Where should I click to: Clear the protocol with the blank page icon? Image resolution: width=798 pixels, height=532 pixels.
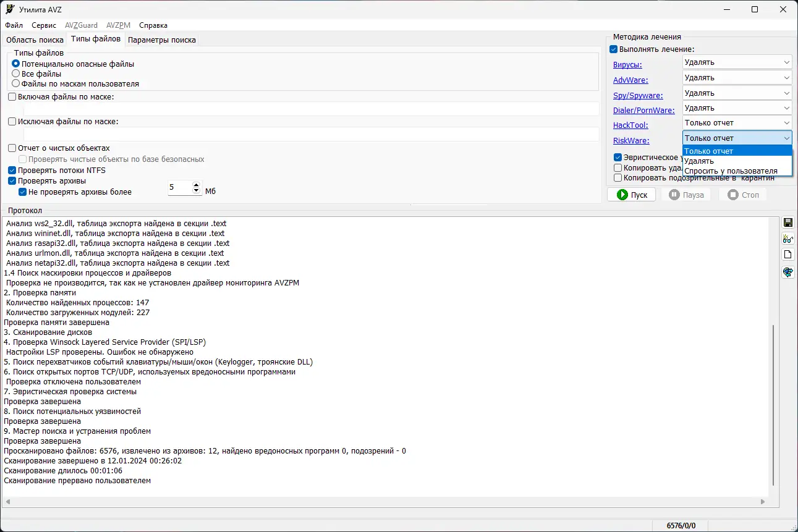tap(788, 255)
